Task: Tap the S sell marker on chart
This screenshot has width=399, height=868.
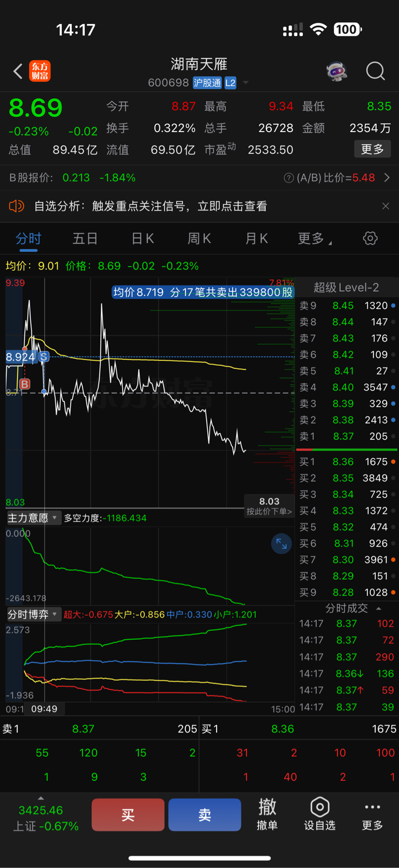Action: point(44,357)
